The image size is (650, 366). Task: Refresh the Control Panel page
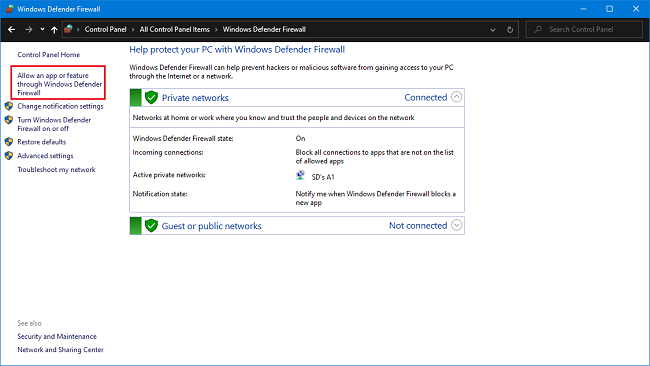pos(510,30)
